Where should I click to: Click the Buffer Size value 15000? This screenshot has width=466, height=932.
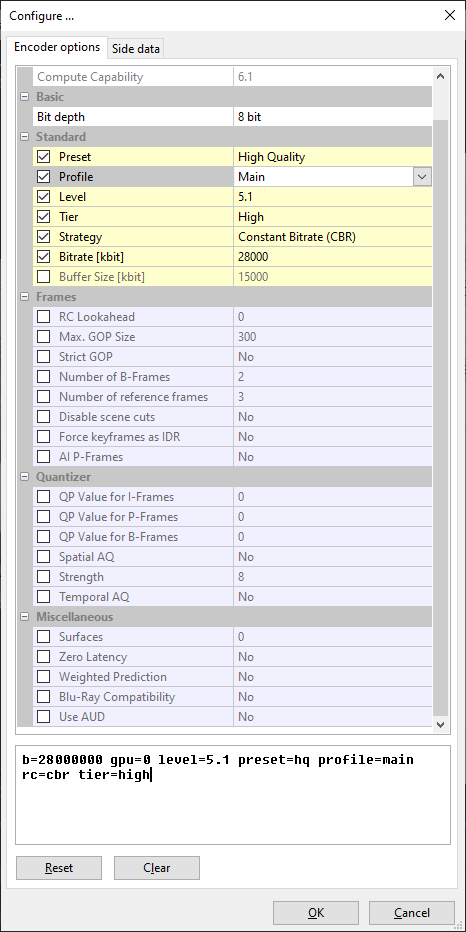point(333,277)
